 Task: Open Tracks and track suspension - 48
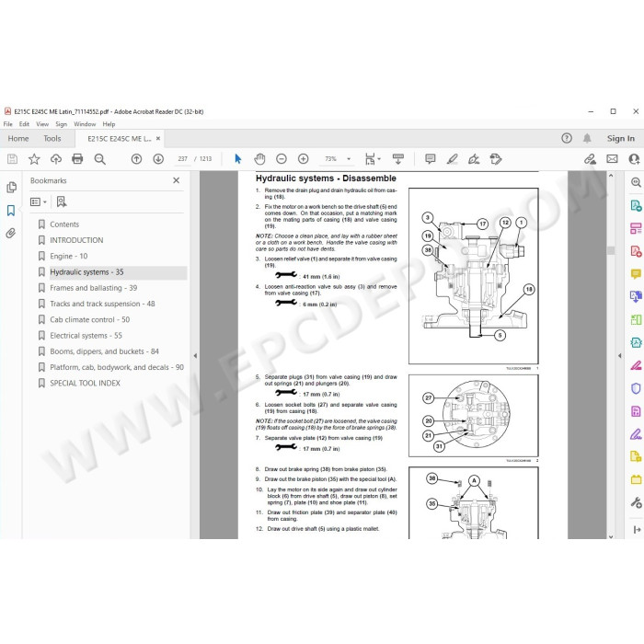[102, 304]
